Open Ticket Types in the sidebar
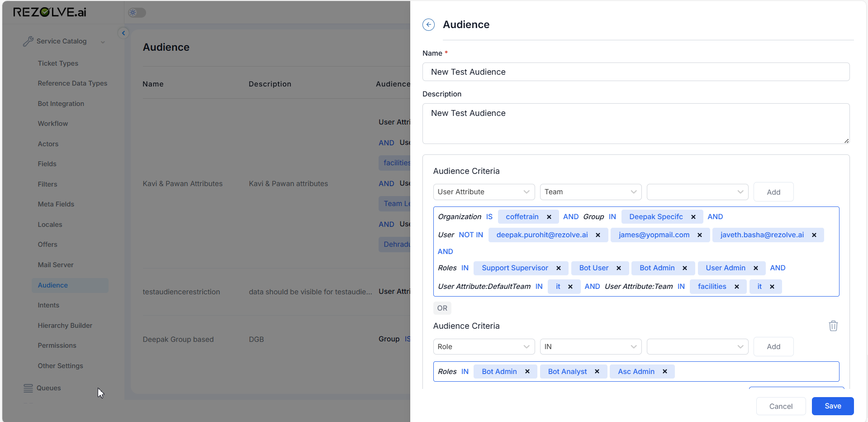 click(x=58, y=63)
